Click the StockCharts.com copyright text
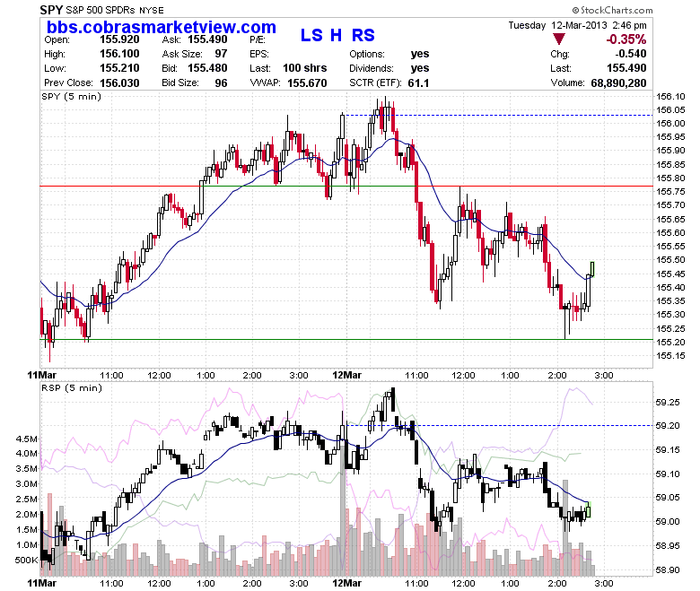This screenshot has height=591, width=700. (612, 10)
